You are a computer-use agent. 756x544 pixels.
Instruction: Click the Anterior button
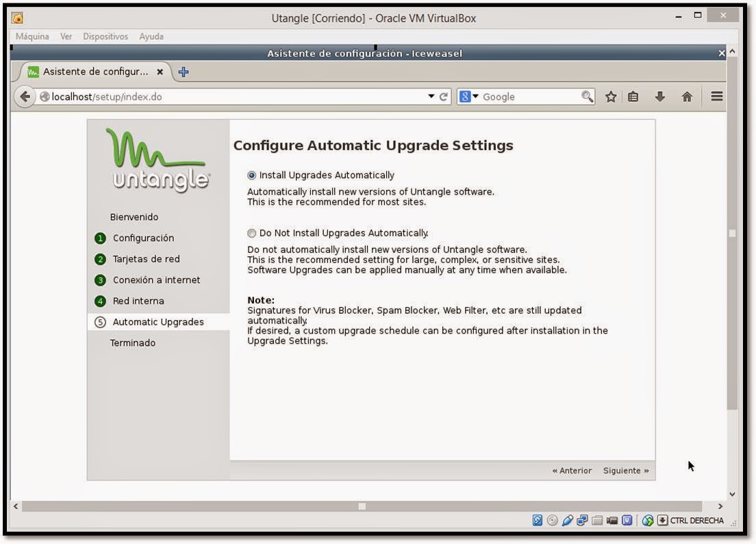[x=571, y=471]
